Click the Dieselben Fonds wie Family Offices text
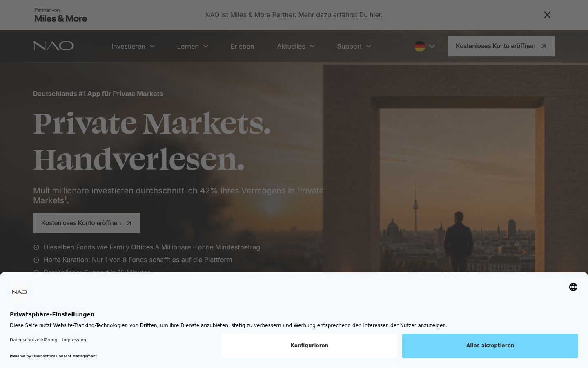 pos(152,247)
